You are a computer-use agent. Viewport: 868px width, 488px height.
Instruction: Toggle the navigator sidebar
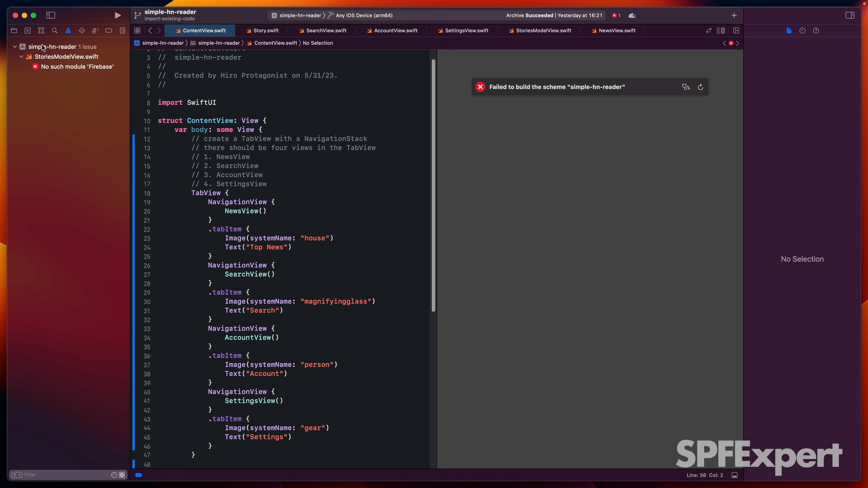pos(51,15)
